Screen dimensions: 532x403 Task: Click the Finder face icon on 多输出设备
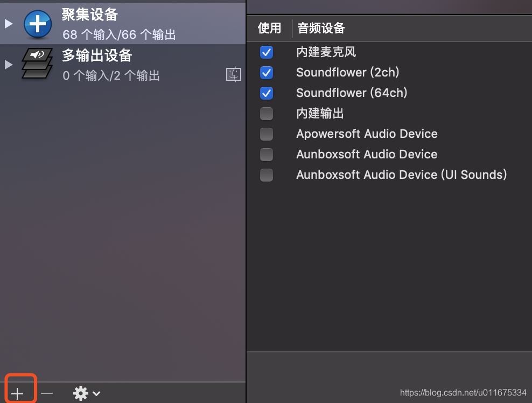(x=233, y=74)
